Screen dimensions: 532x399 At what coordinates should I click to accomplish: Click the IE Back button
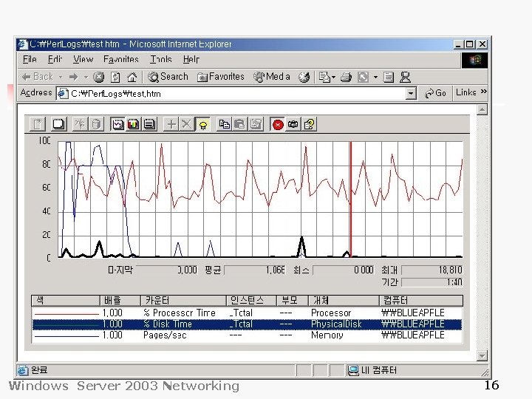click(38, 77)
